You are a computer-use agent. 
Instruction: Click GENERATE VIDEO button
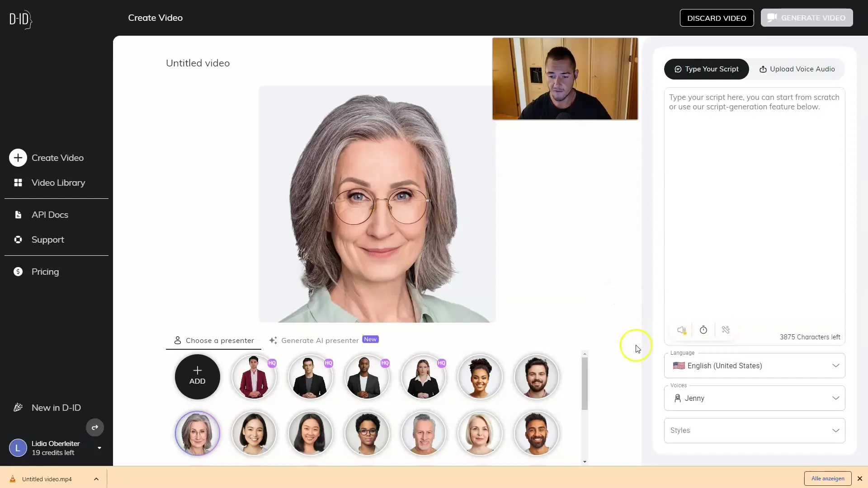807,18
